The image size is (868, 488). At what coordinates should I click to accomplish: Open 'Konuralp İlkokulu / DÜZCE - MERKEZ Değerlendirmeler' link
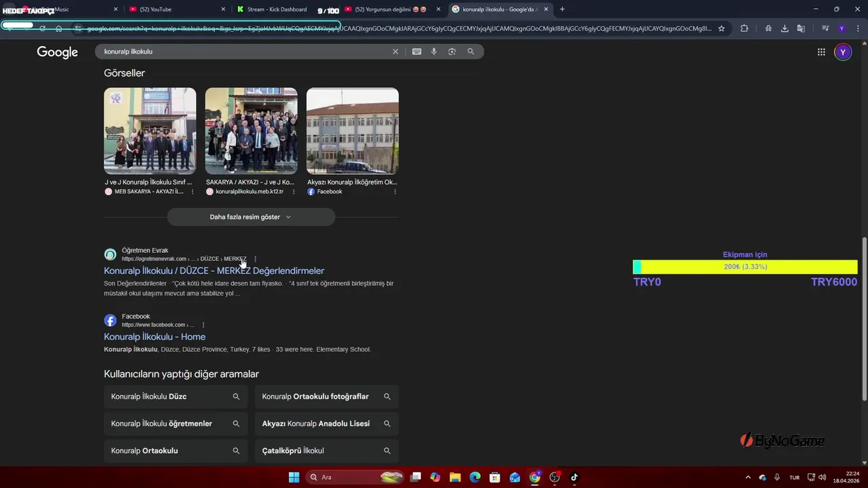pyautogui.click(x=214, y=270)
